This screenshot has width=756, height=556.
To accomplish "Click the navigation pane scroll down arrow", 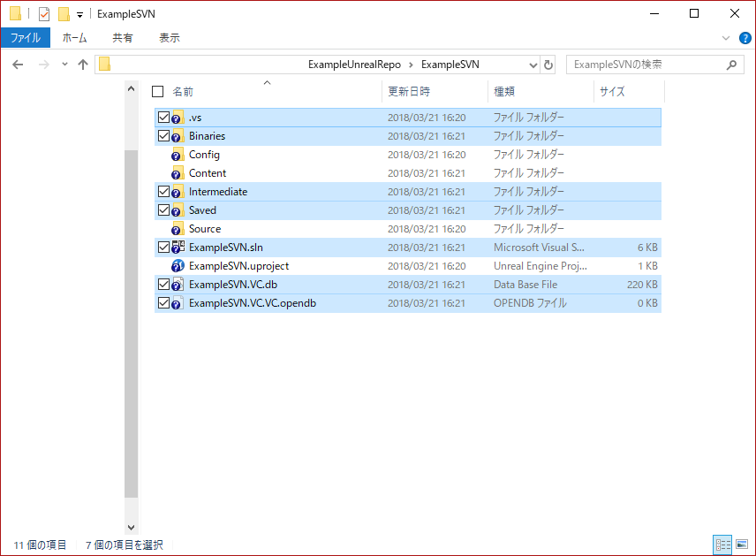I will [131, 528].
